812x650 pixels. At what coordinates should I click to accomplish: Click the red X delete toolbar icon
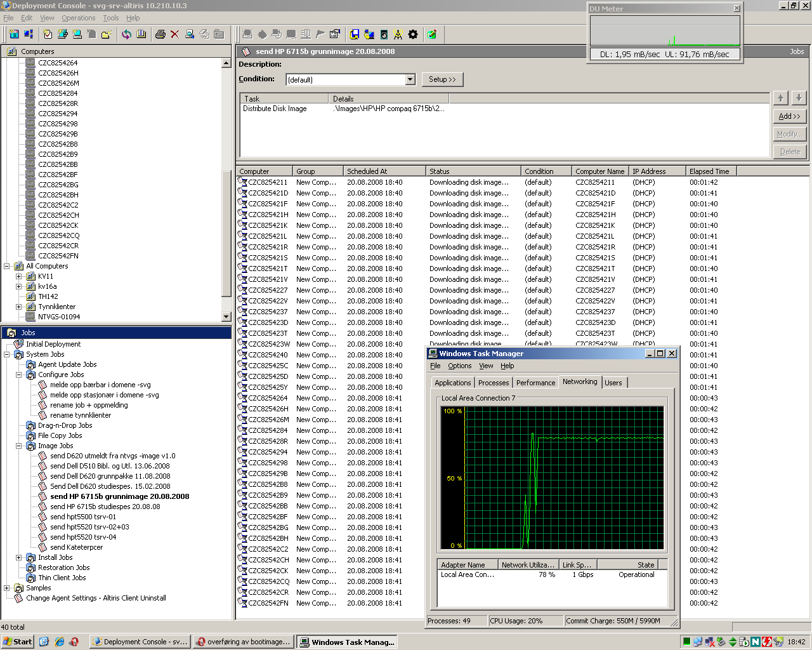174,34
